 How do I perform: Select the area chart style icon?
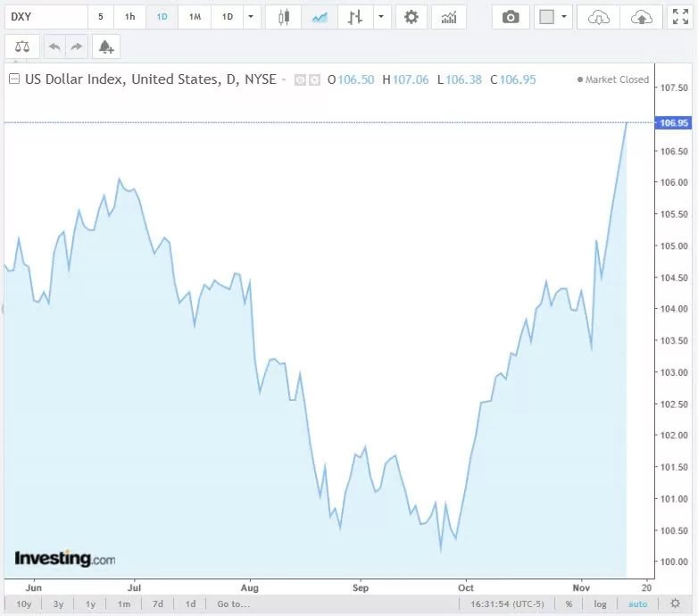319,17
